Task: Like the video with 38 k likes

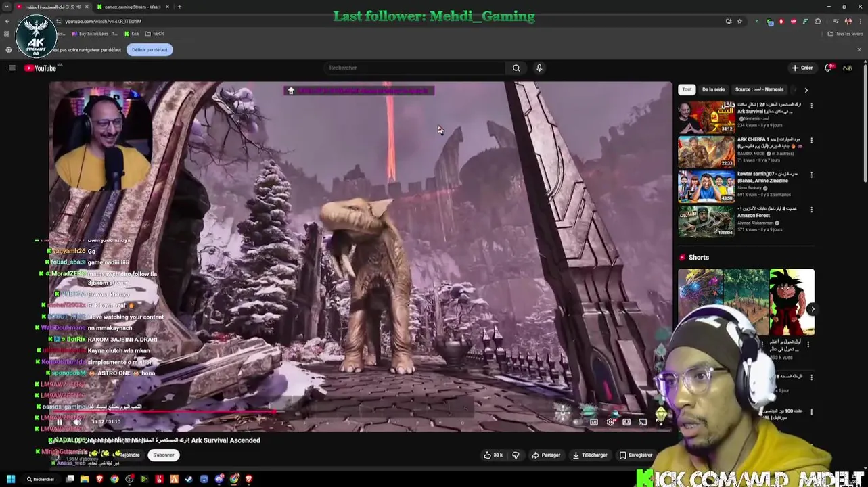Action: (493, 455)
